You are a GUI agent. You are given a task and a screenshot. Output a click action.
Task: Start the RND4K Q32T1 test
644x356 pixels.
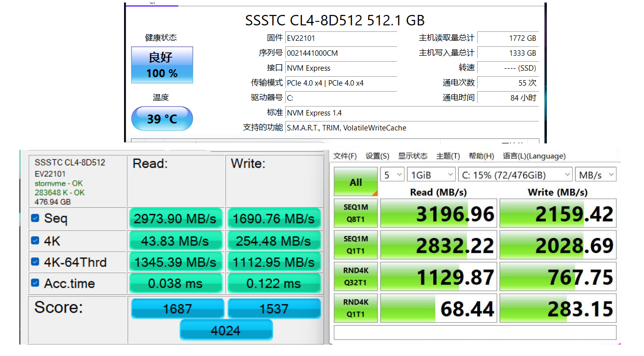pyautogui.click(x=356, y=276)
